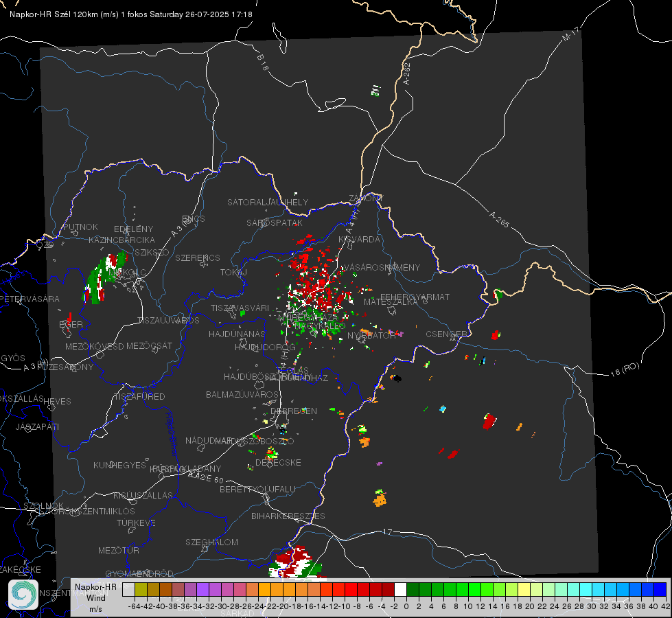Click the 'KAZINCBARCIKA' town label
The image size is (672, 618).
[x=121, y=240]
